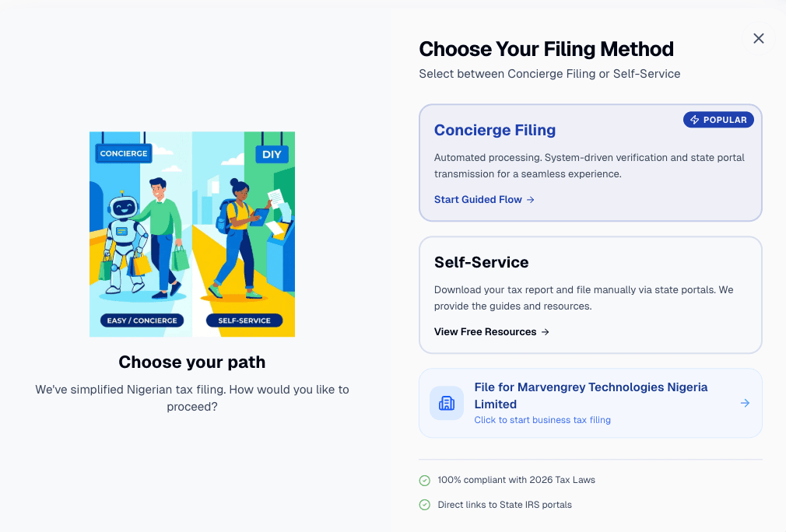The image size is (786, 532).
Task: Click the green check next to 2026 Tax Laws
Action: (425, 481)
